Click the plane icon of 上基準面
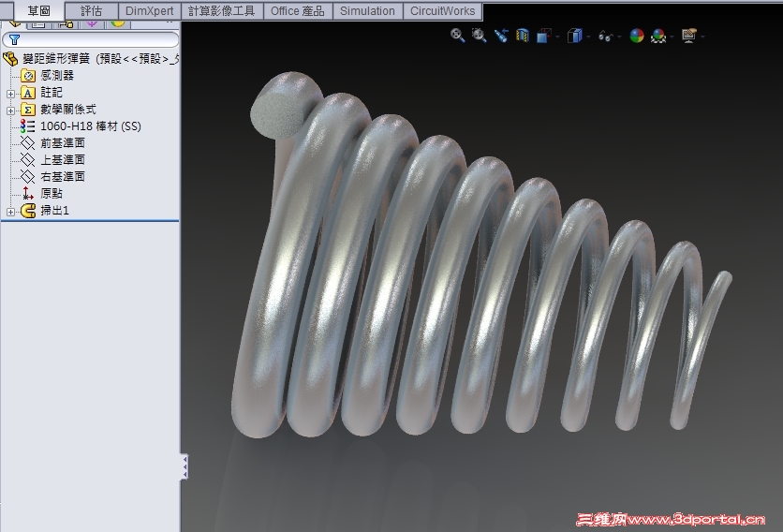This screenshot has height=532, width=783. [27, 160]
